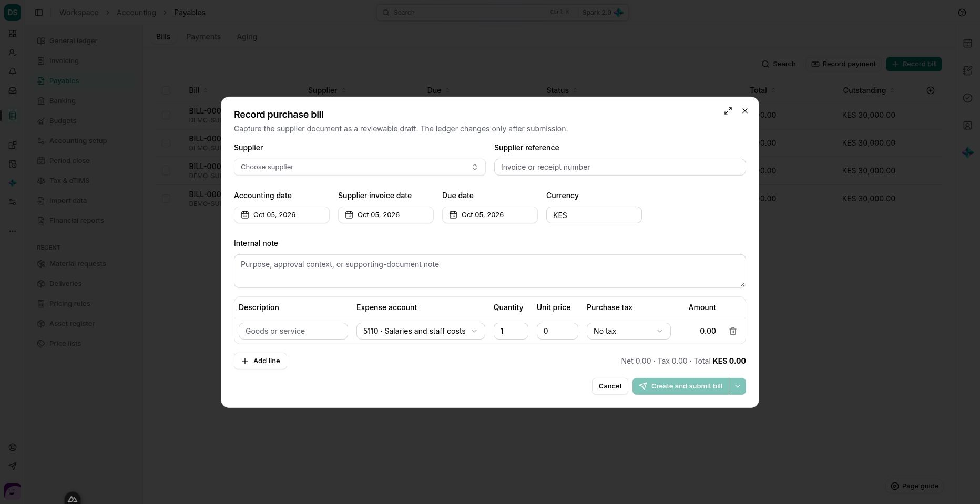Open the Expense account dropdown
The image size is (980, 504).
[421, 331]
